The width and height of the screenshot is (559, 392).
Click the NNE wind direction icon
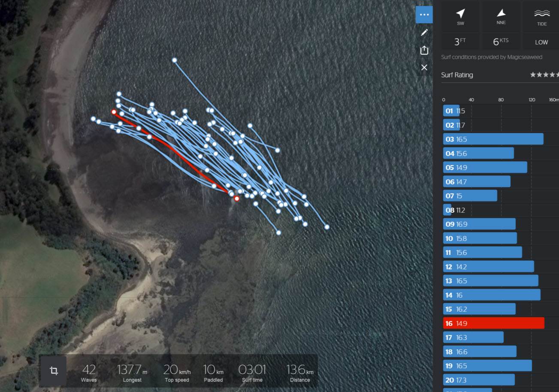click(501, 14)
